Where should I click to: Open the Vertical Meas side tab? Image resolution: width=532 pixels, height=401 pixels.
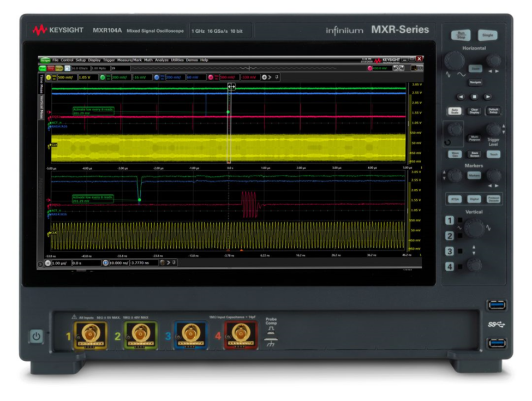coord(41,105)
